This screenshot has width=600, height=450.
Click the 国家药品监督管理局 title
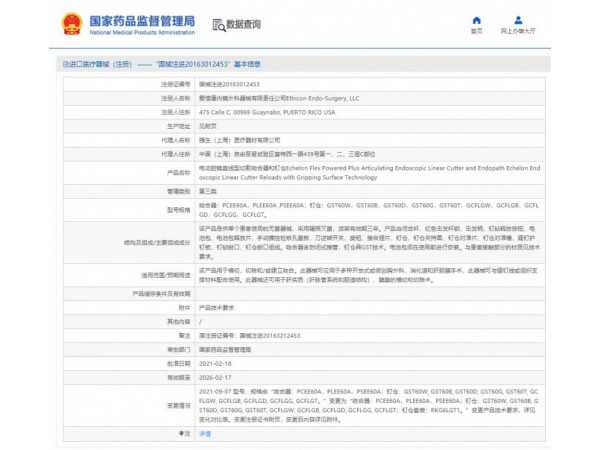[142, 21]
